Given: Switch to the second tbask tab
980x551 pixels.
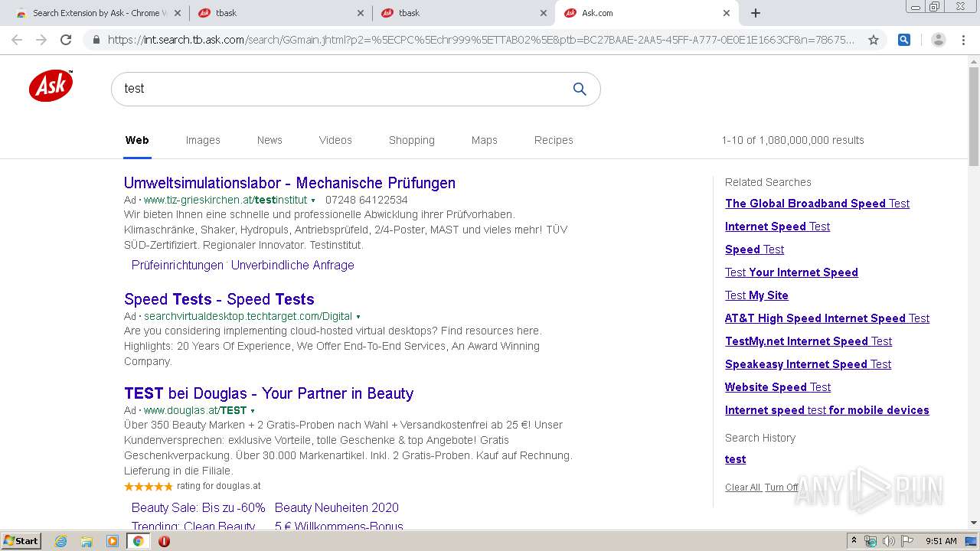Looking at the screenshot, I should [x=462, y=13].
